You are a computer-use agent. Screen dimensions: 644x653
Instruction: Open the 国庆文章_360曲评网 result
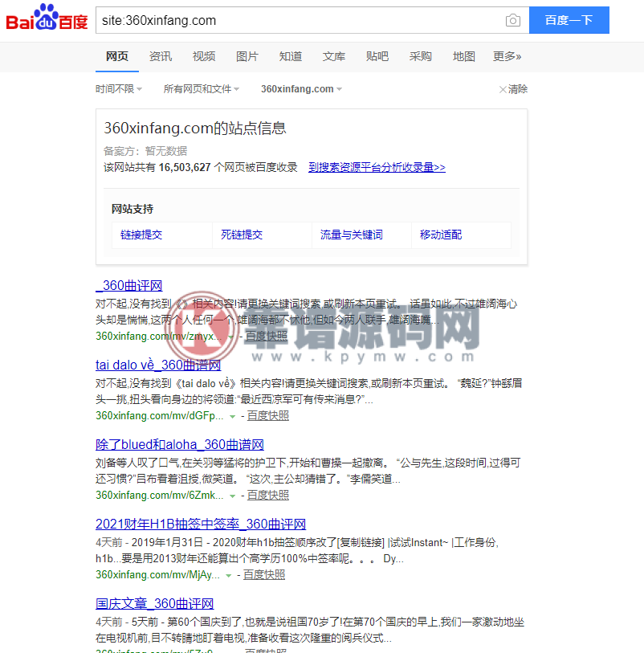[x=154, y=604]
